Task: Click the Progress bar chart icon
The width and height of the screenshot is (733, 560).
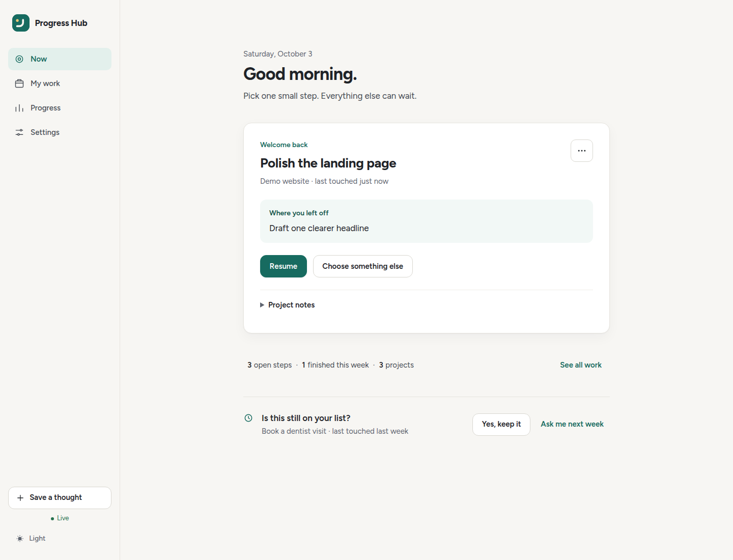Action: [19, 108]
